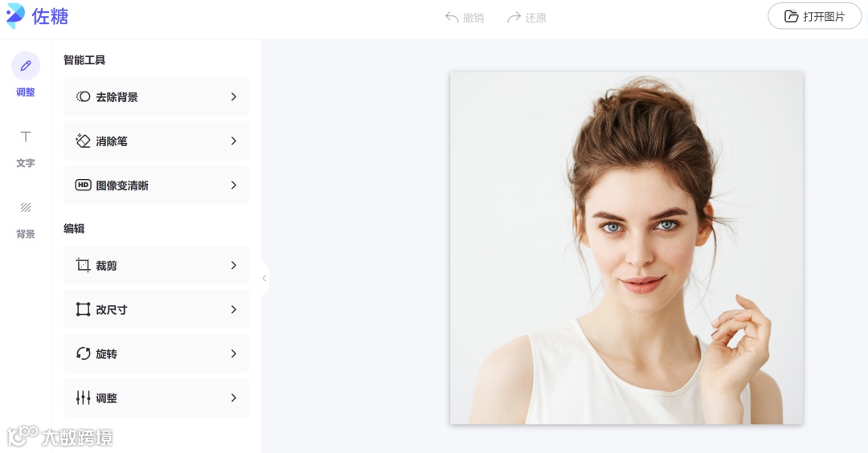Screen dimensions: 868x453
Task: Click the 编辑 section heading
Action: pos(74,228)
